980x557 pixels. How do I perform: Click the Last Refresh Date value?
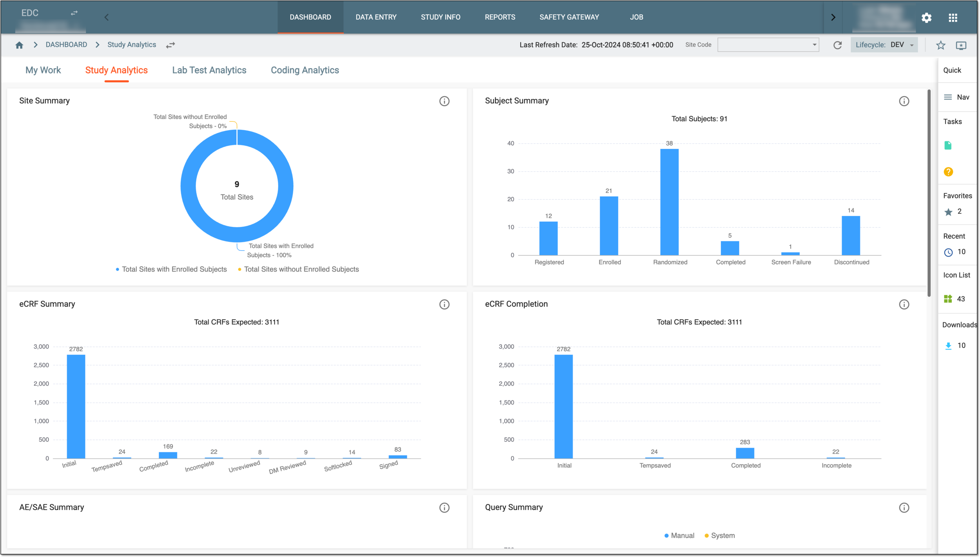point(627,45)
